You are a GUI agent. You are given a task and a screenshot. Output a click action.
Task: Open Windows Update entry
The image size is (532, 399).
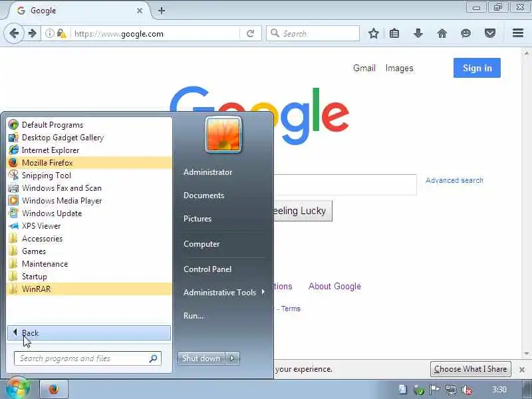click(x=89, y=213)
